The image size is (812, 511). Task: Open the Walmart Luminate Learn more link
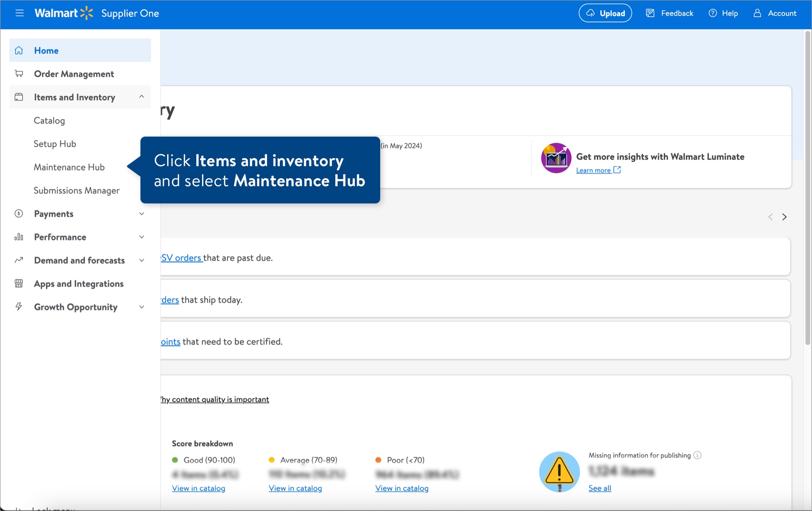point(594,170)
